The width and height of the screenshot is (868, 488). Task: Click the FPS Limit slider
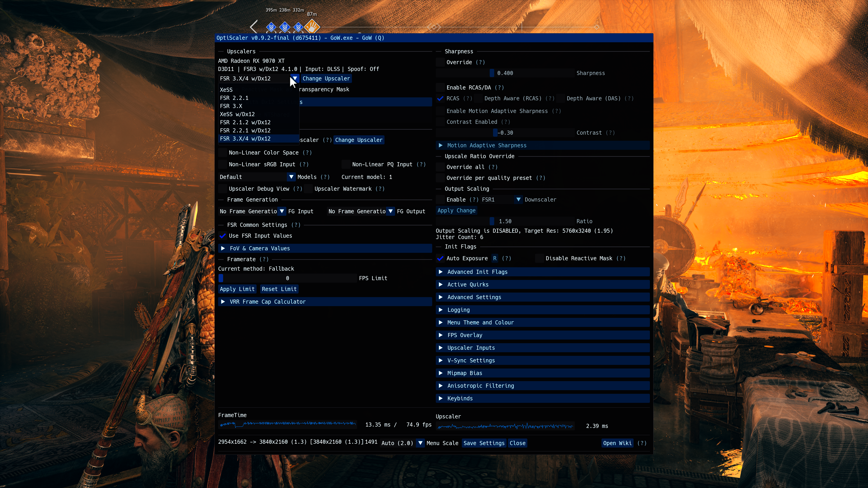[x=288, y=278]
